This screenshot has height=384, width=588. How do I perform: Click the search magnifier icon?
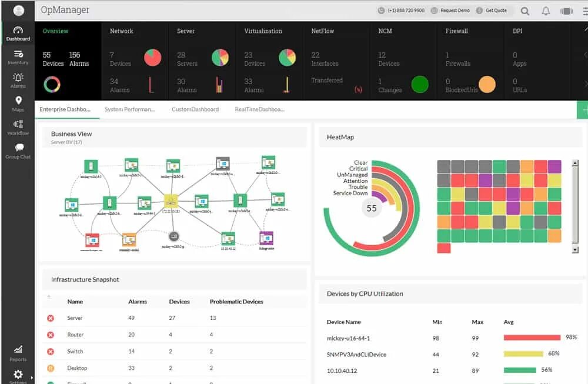(525, 11)
